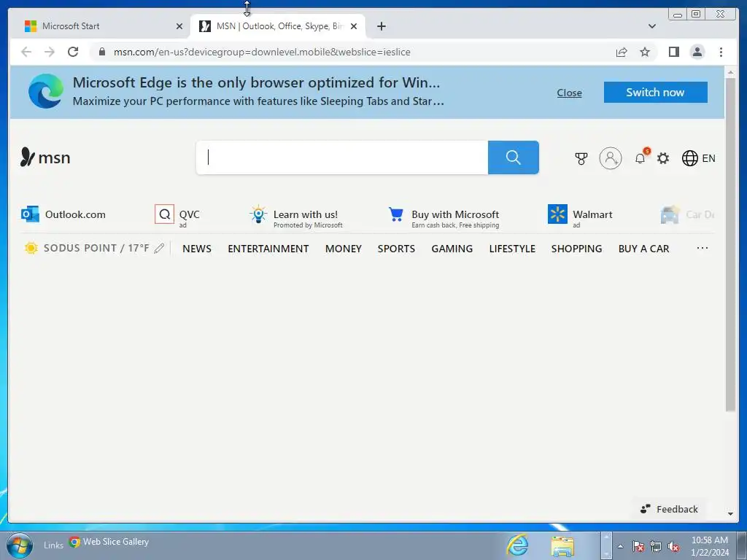Viewport: 747px width, 560px height.
Task: Show hidden tray icons arrow
Action: pos(620,546)
